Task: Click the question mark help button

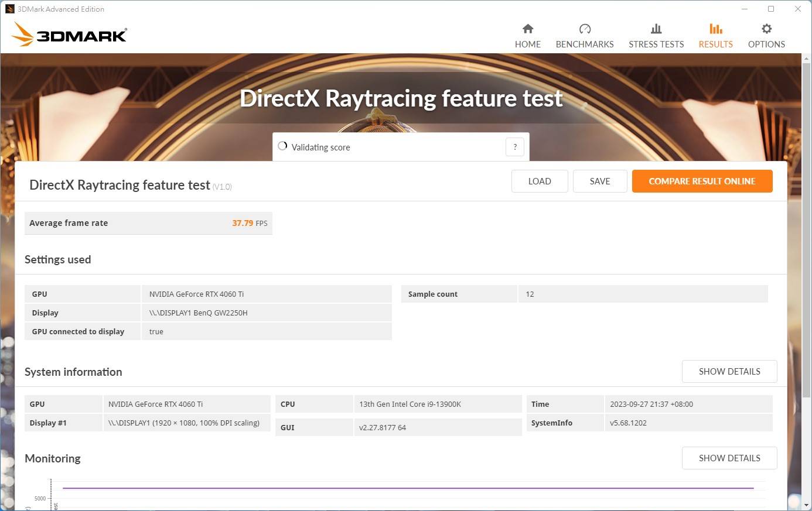Action: (x=515, y=147)
